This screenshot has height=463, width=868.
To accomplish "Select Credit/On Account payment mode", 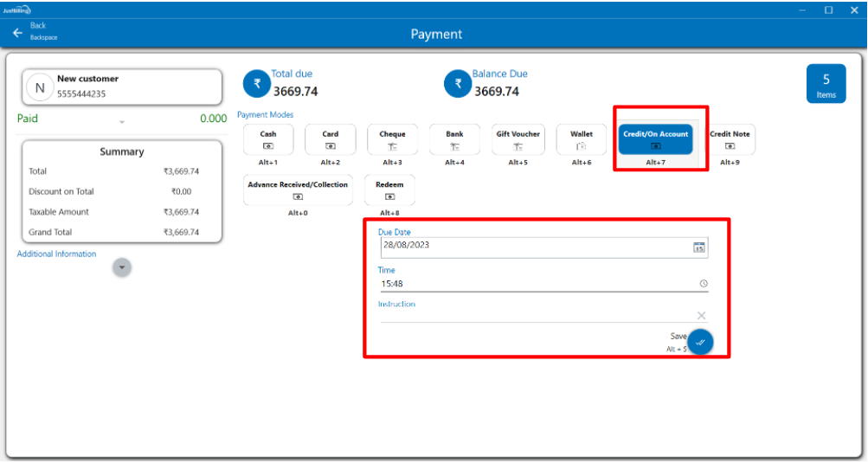I will [655, 139].
